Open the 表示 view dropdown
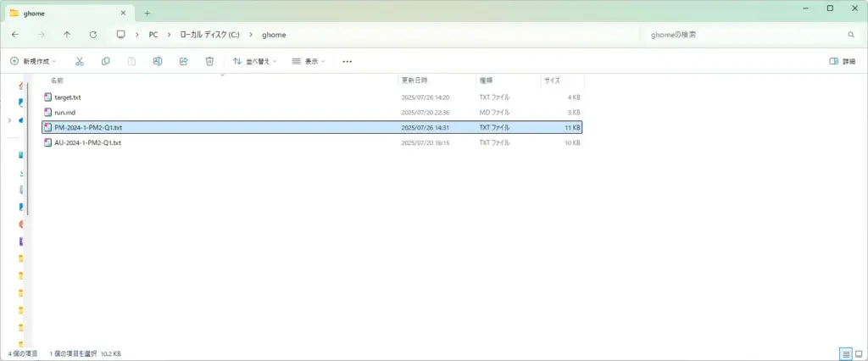 click(x=309, y=62)
